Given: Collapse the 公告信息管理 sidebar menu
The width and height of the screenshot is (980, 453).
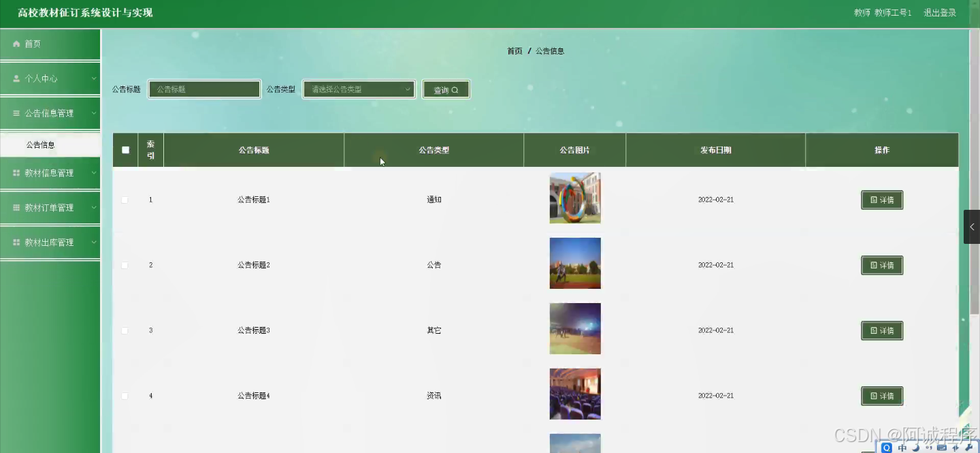Looking at the screenshot, I should click(50, 113).
